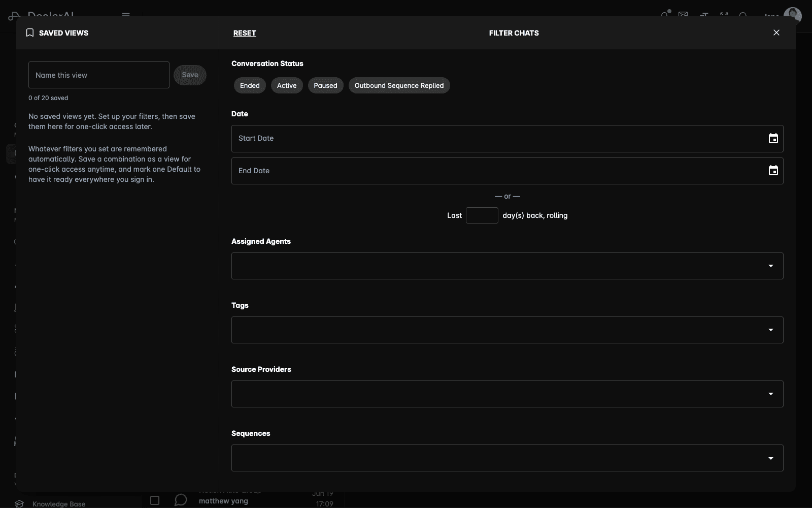The width and height of the screenshot is (812, 508).
Task: Click the rolling days back number box
Action: [x=482, y=215]
